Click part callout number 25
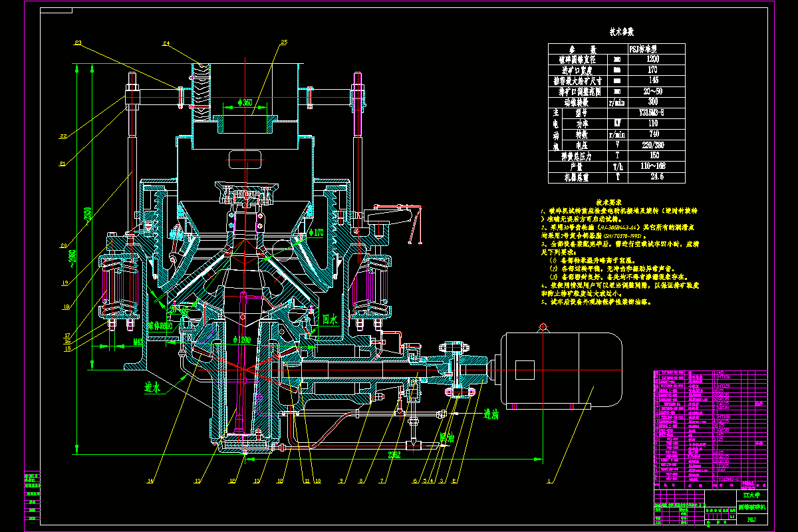Screen dimensions: 798x532 click(x=284, y=43)
